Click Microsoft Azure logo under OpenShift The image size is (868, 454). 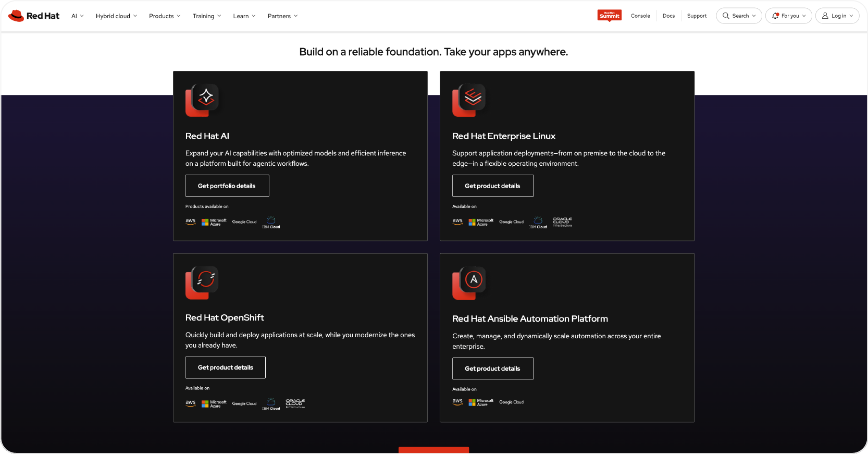click(x=214, y=404)
